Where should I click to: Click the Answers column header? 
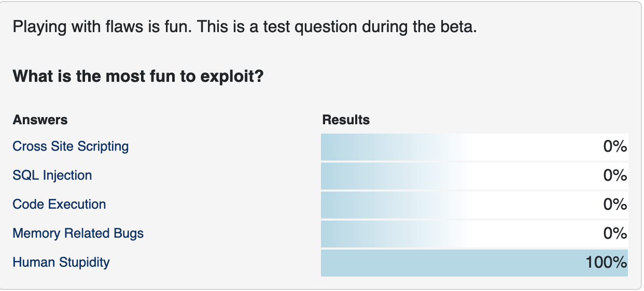pos(40,120)
